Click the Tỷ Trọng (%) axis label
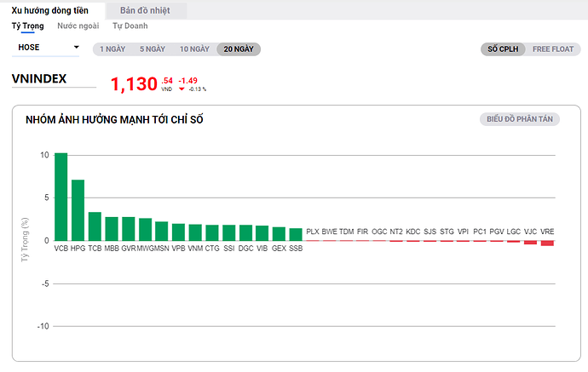This screenshot has width=588, height=372. point(25,240)
